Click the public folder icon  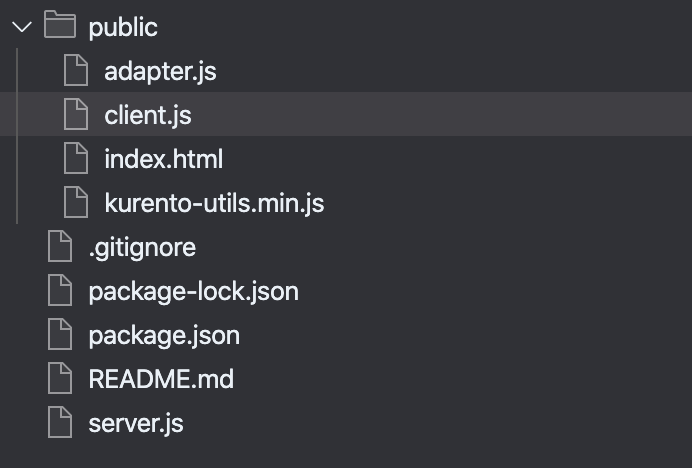(60, 25)
